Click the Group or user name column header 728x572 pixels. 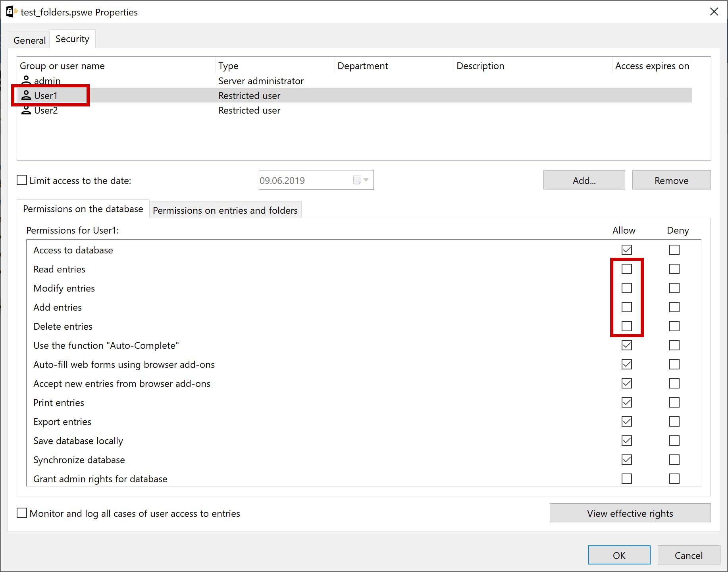tap(116, 66)
